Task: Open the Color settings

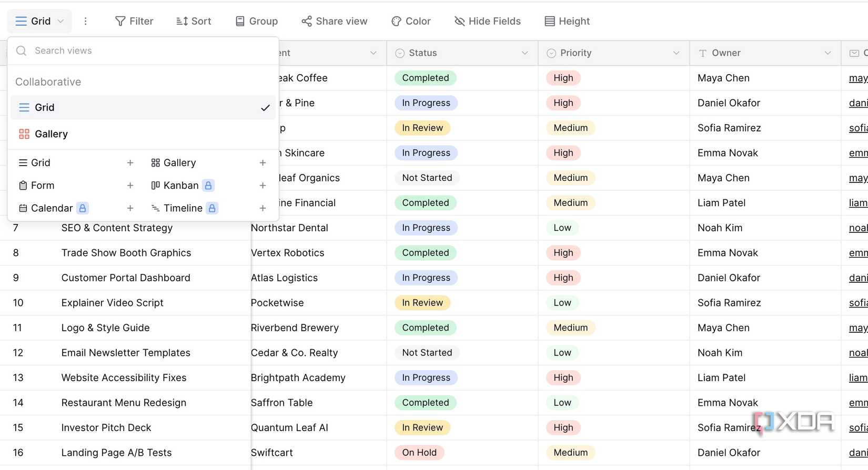Action: pos(411,21)
